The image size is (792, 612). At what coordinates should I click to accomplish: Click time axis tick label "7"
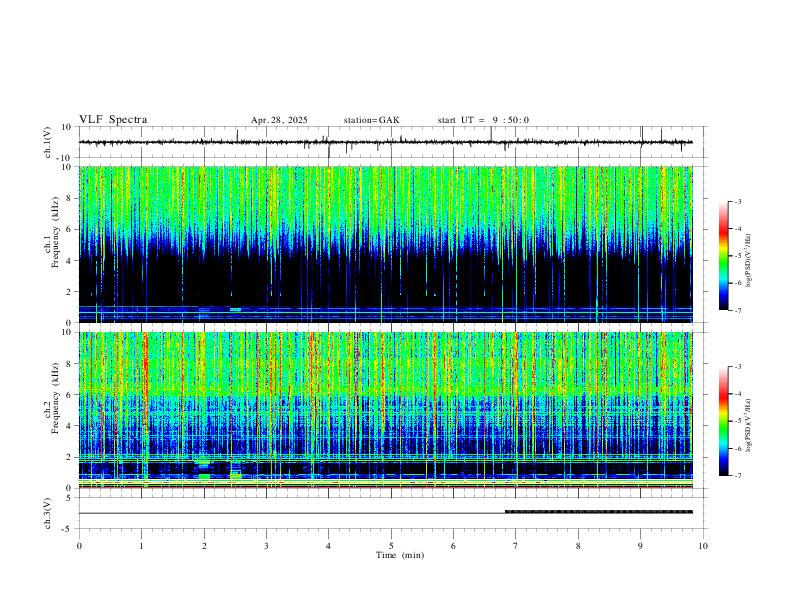coord(516,546)
